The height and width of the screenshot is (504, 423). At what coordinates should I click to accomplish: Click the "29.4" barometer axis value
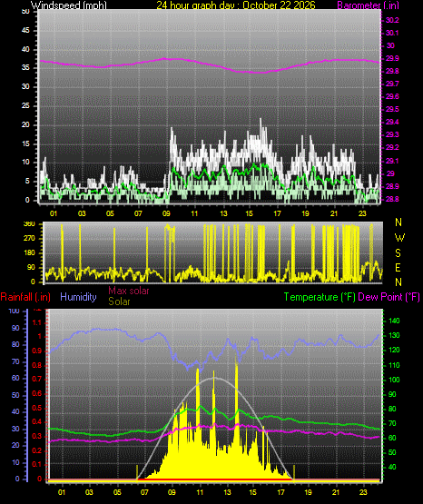(x=392, y=122)
